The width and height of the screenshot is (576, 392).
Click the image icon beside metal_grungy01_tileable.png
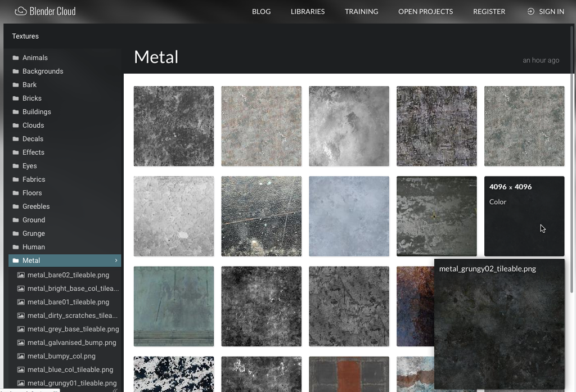pyautogui.click(x=22, y=383)
